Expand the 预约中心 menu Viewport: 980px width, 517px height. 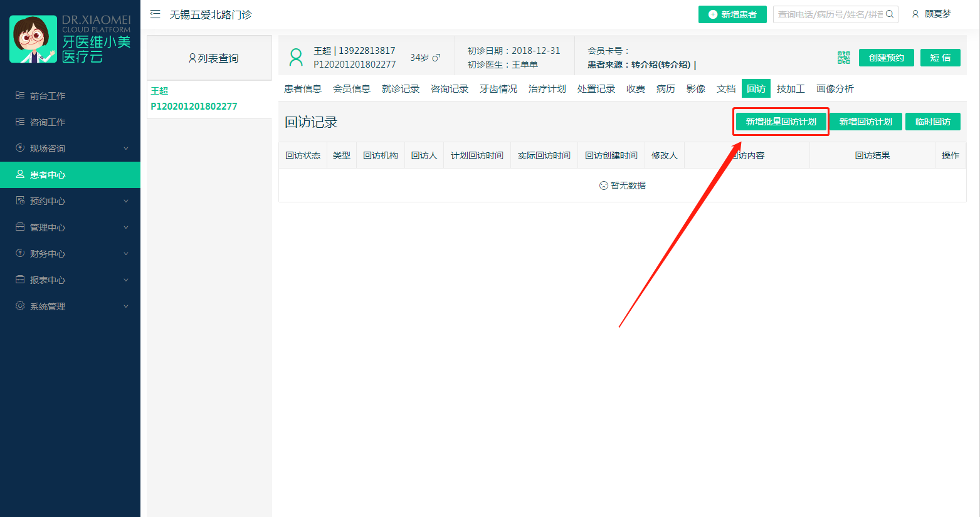70,201
